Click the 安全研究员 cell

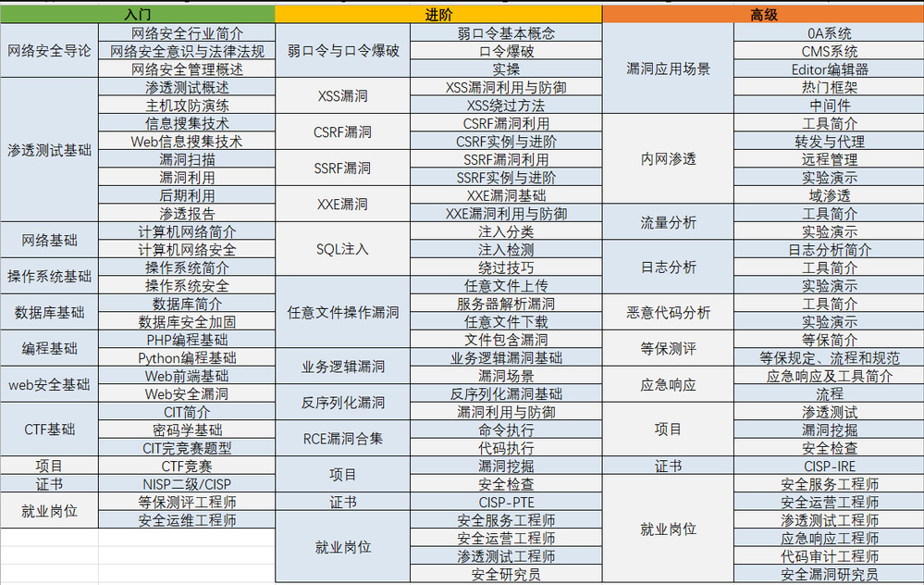(x=506, y=574)
